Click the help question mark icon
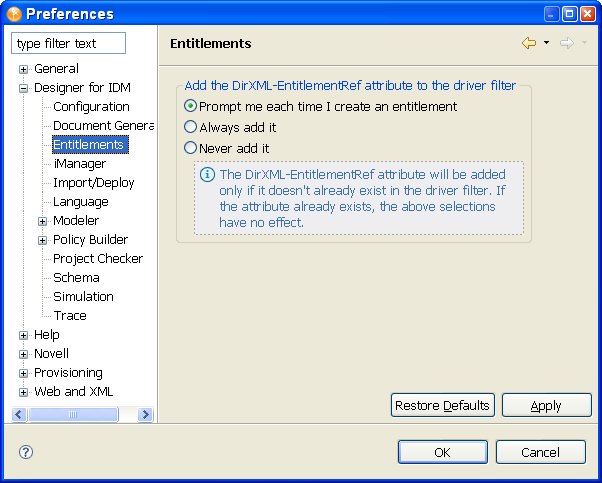This screenshot has width=602, height=483. pos(26,452)
